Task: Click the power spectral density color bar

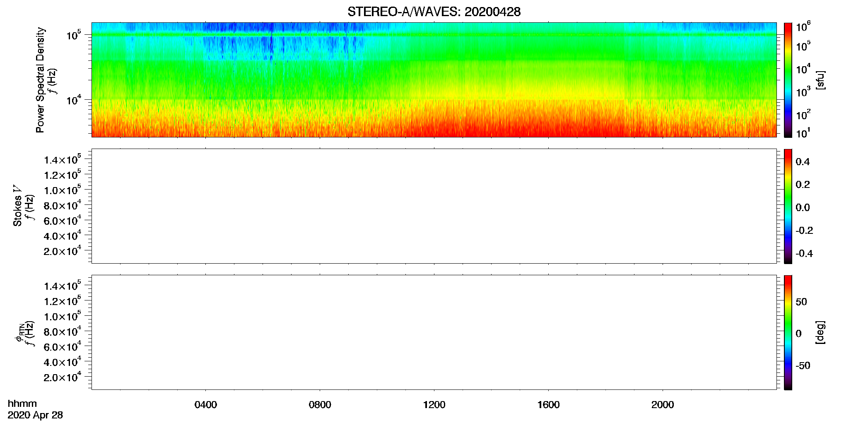Action: 788,80
